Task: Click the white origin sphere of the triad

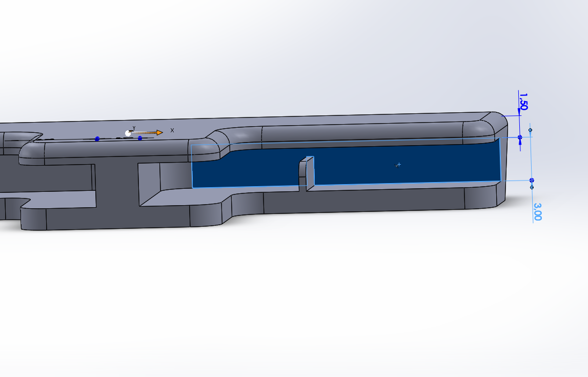Action: 128,133
